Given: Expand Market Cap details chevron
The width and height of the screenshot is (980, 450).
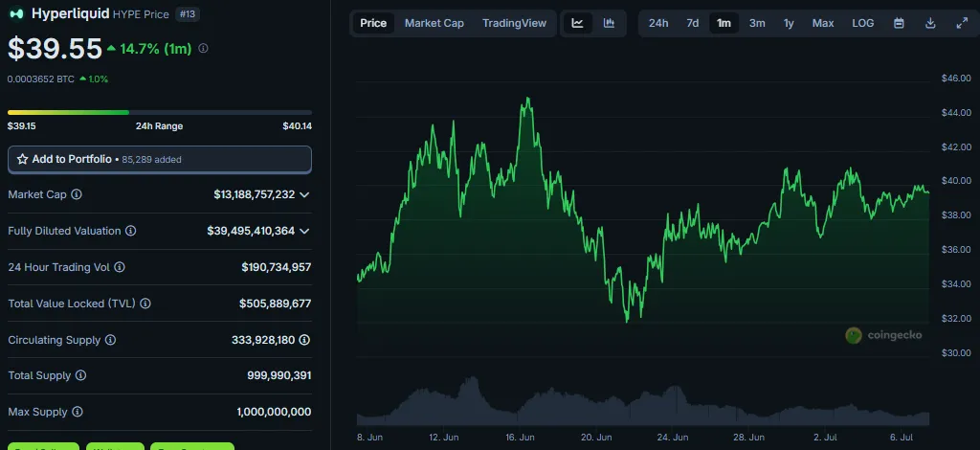Looking at the screenshot, I should pos(304,194).
